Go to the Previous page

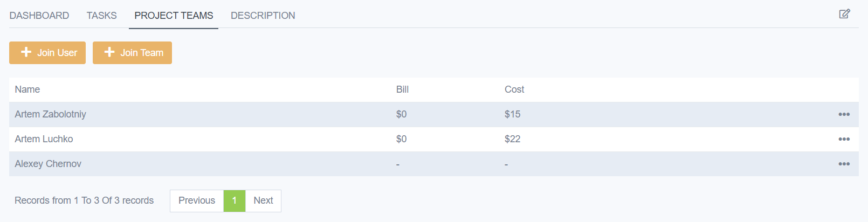pos(197,200)
